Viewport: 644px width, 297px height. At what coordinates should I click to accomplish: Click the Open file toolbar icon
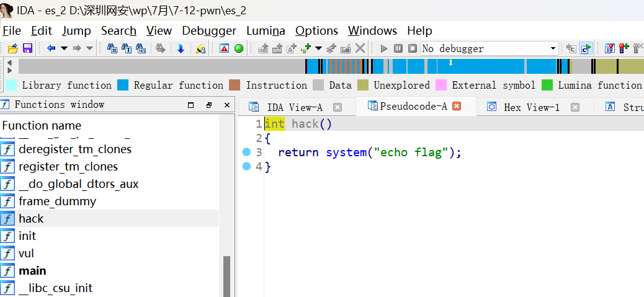click(12, 48)
